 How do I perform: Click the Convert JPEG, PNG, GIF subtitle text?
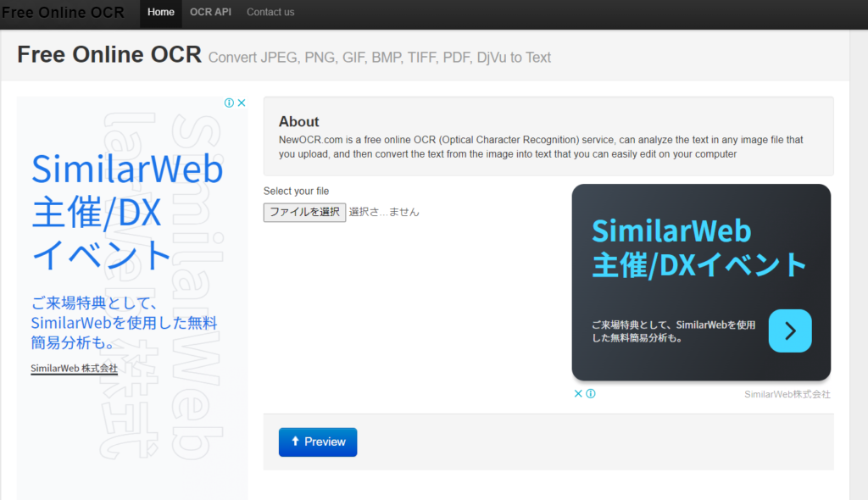[379, 58]
